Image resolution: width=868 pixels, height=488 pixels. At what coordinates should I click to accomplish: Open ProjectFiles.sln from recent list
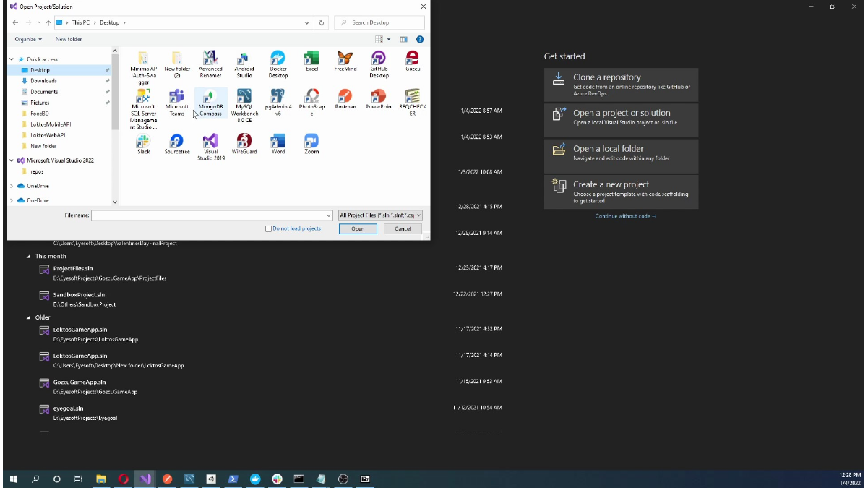[x=73, y=268]
